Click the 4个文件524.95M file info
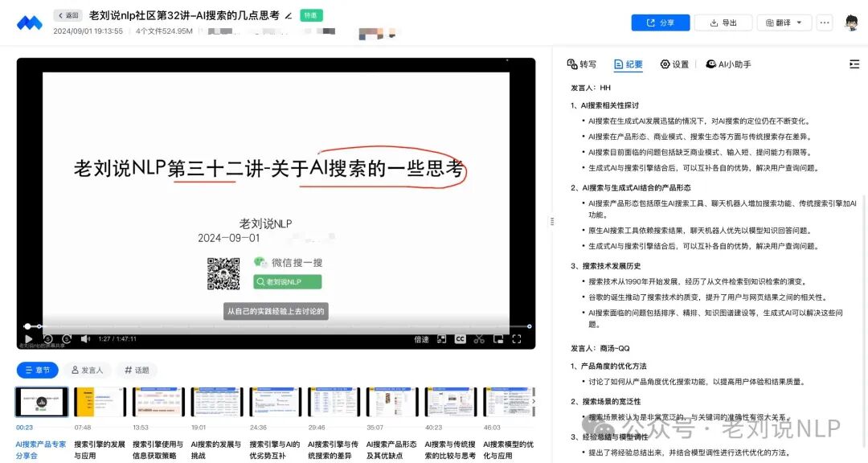The width and height of the screenshot is (868, 463). pyautogui.click(x=165, y=31)
